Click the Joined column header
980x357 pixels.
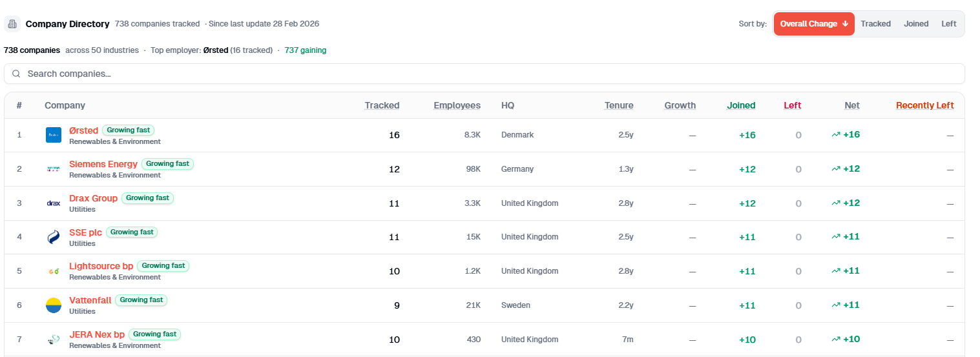pyautogui.click(x=741, y=105)
